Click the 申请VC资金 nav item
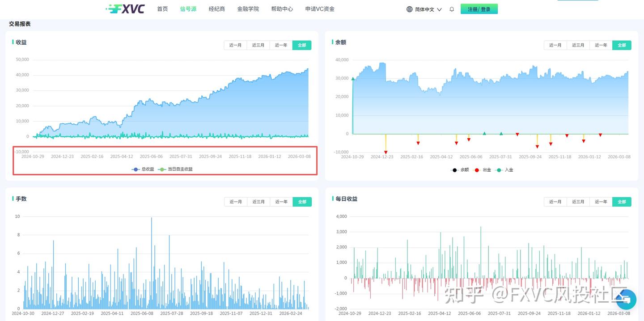Viewport: 644px width, 321px height. (319, 8)
